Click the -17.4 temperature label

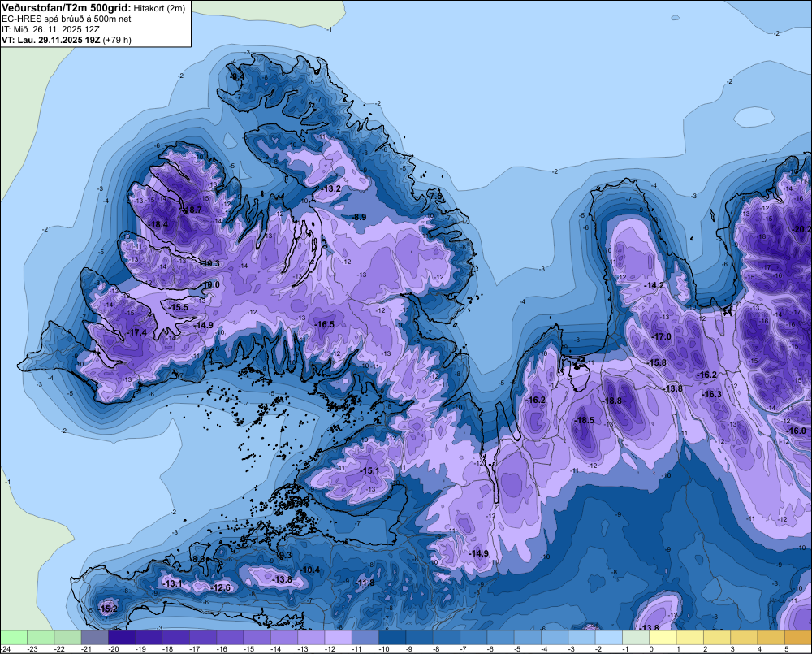[136, 333]
